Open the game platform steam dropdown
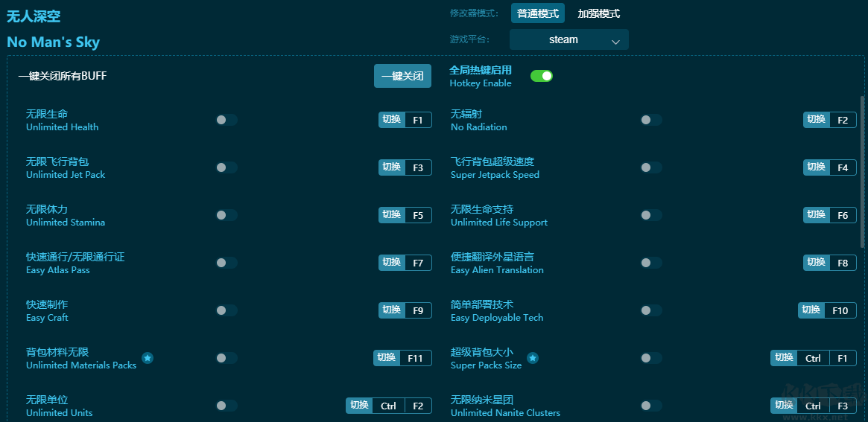This screenshot has width=868, height=422. 569,40
